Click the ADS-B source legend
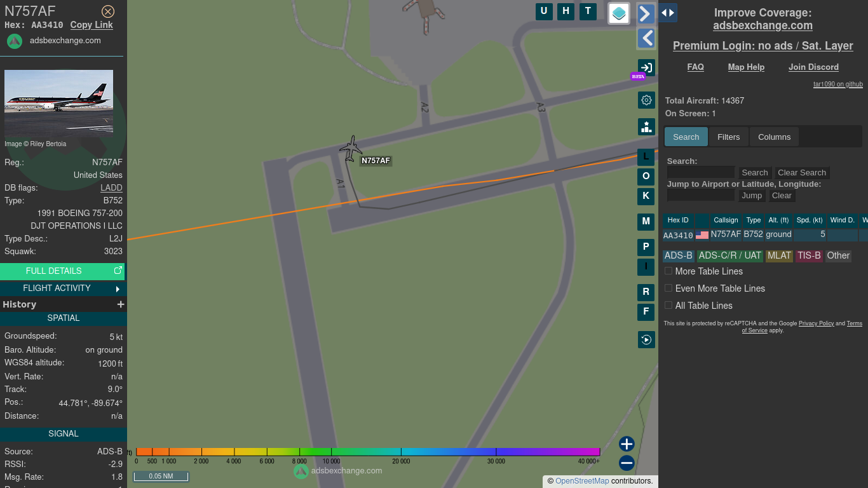868x488 pixels. pyautogui.click(x=678, y=255)
